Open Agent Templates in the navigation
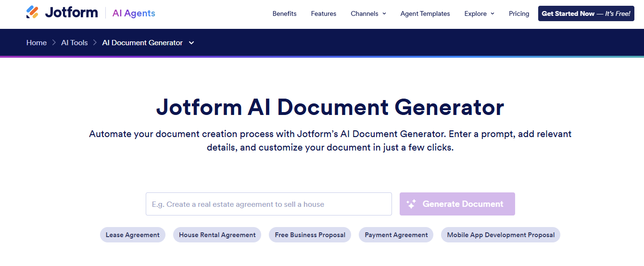644x266 pixels. coord(425,13)
